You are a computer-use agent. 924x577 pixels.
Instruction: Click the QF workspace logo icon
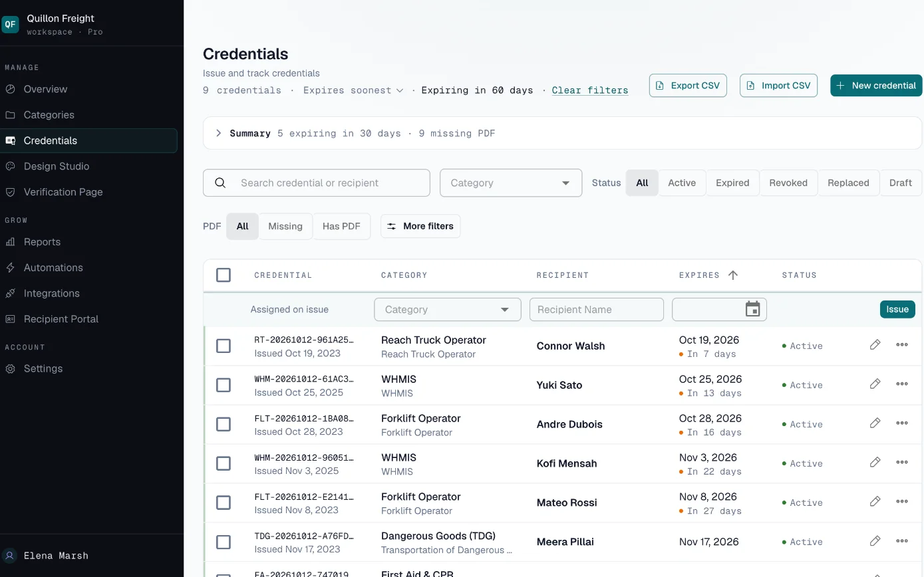tap(10, 25)
